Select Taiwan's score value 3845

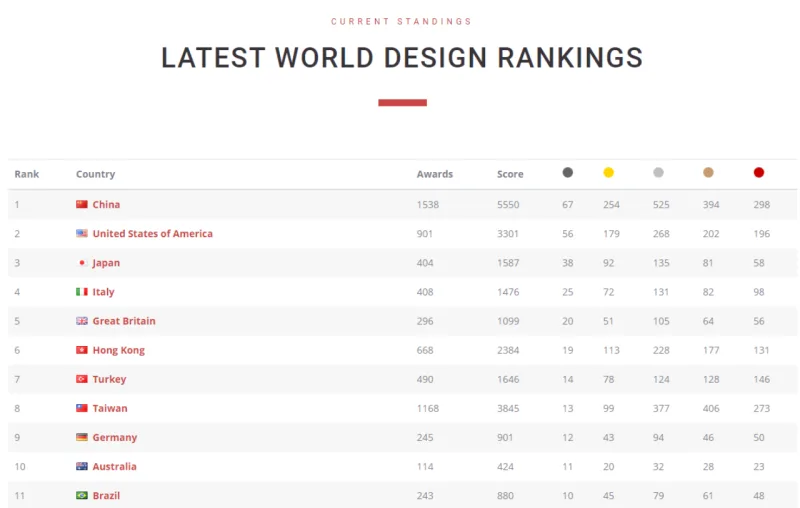pos(508,408)
